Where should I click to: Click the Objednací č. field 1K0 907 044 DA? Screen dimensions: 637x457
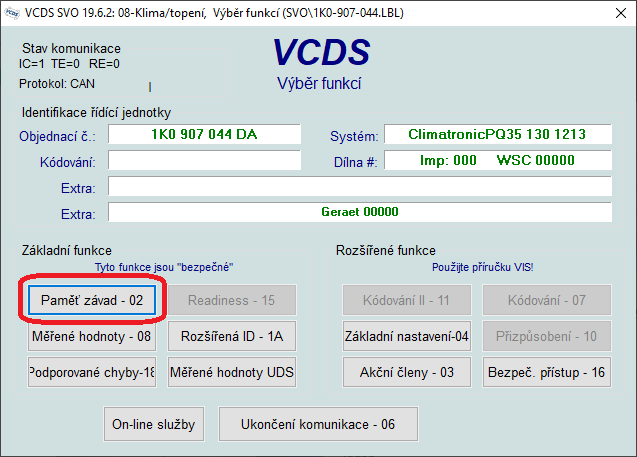(x=204, y=134)
